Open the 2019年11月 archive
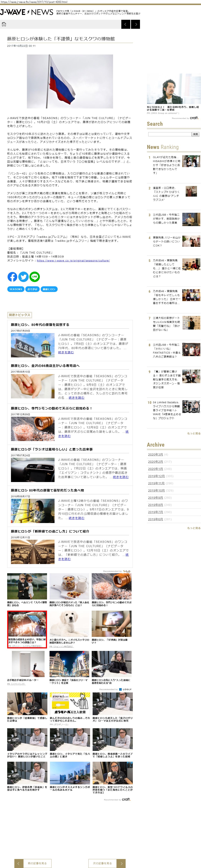The image size is (201, 868). [156, 483]
